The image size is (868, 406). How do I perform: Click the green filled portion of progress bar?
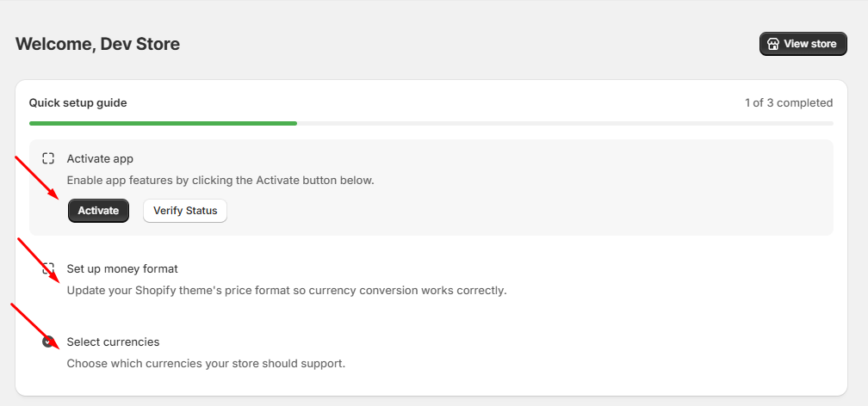(164, 123)
